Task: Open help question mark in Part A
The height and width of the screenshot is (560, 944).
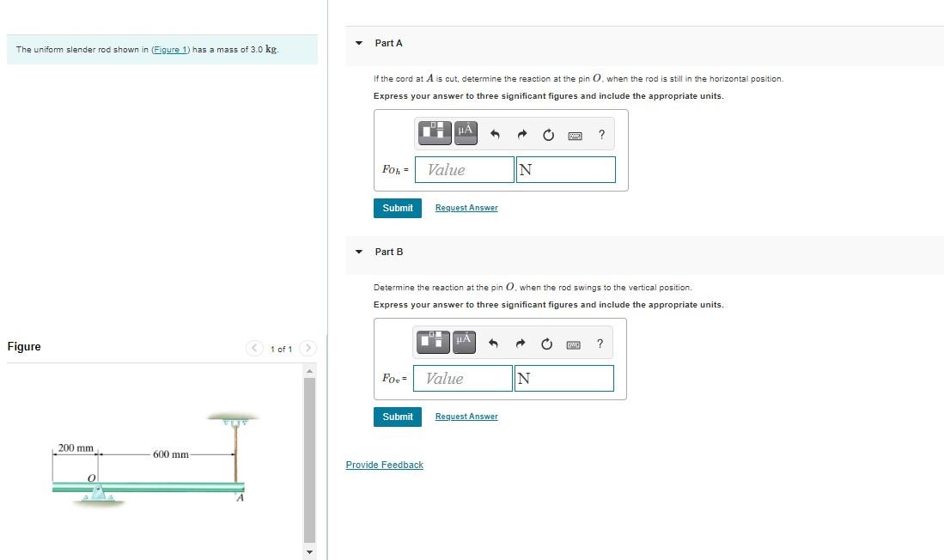Action: (601, 134)
